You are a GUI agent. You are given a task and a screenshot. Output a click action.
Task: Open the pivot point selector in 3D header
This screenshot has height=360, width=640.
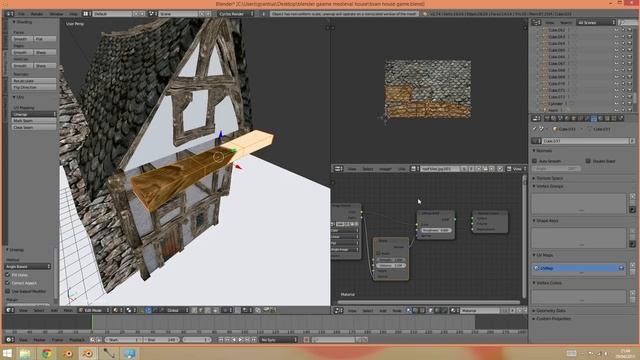(130, 310)
